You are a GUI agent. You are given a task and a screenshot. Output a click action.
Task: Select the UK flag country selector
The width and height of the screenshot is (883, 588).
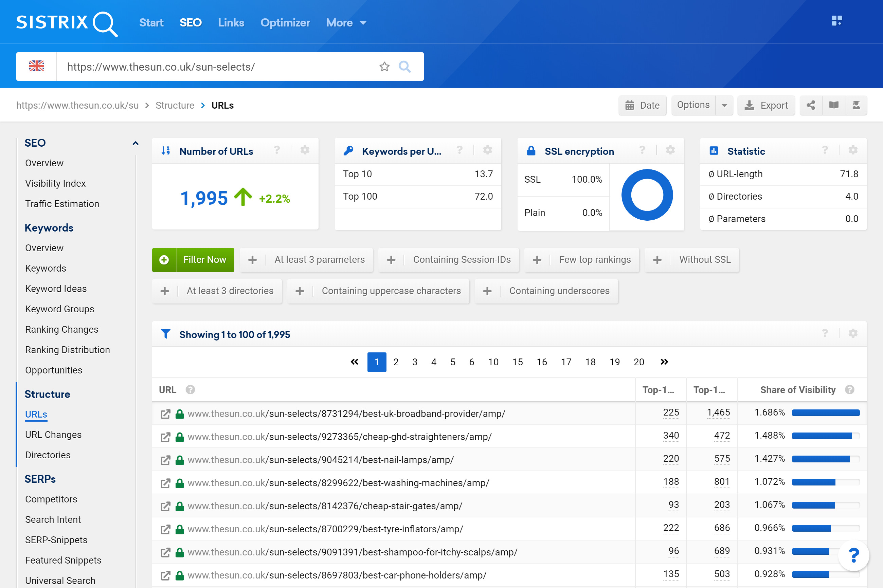(x=36, y=67)
